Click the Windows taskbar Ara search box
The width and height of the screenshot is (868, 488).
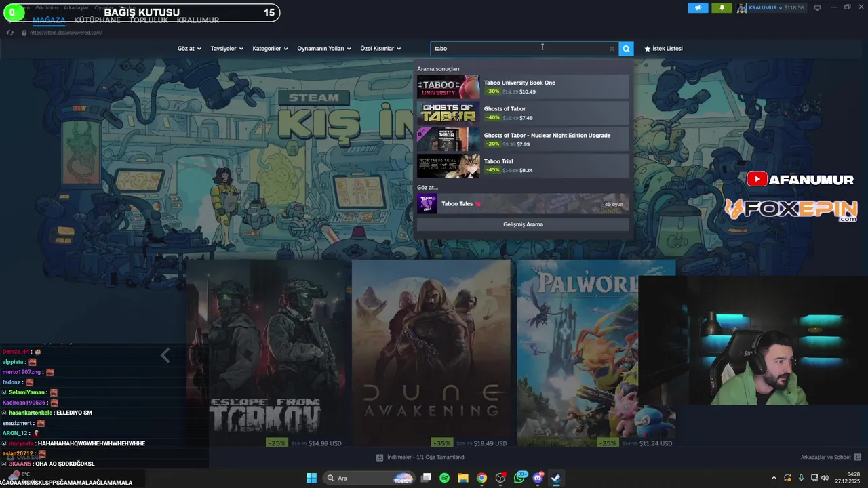point(369,478)
